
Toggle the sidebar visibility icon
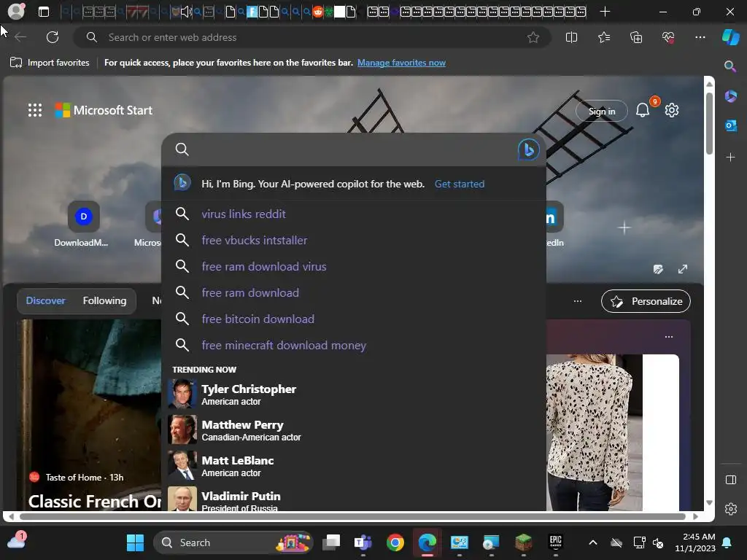click(730, 480)
